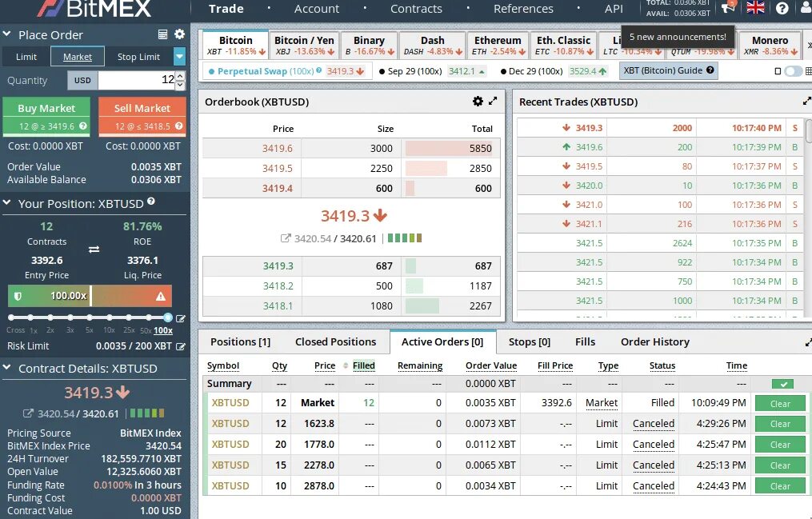Collapse the Contract Details: XBTUSD section

click(8, 369)
